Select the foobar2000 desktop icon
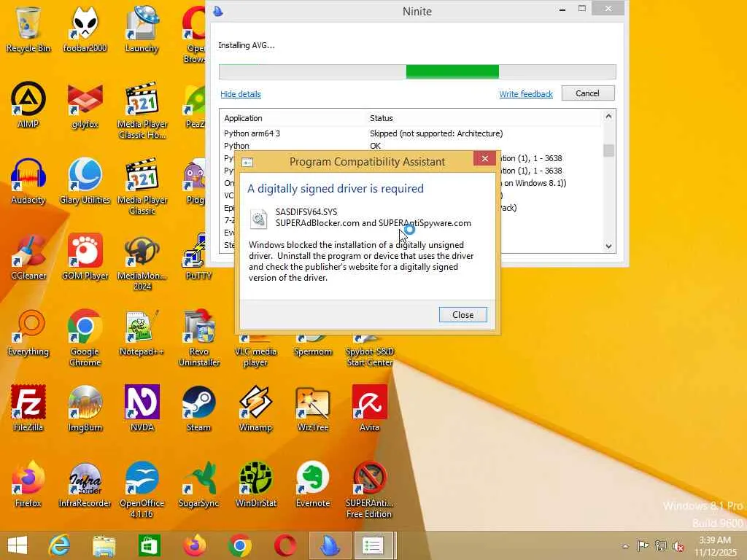The height and width of the screenshot is (560, 747). (x=85, y=29)
